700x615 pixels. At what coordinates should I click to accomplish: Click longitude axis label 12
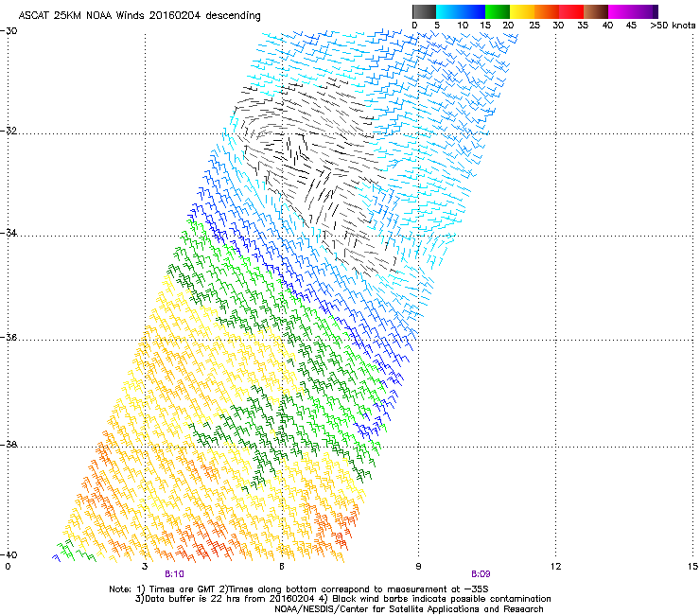[556, 567]
